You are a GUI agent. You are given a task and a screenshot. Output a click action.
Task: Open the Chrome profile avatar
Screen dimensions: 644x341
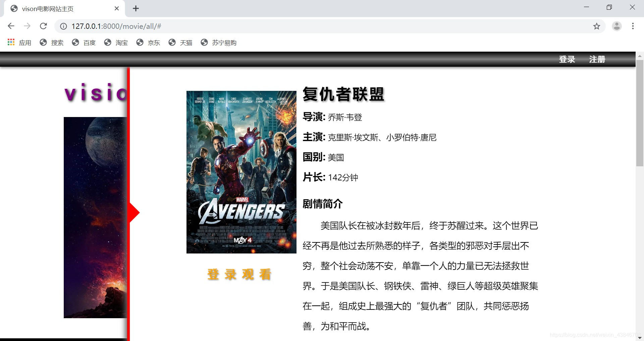click(616, 26)
